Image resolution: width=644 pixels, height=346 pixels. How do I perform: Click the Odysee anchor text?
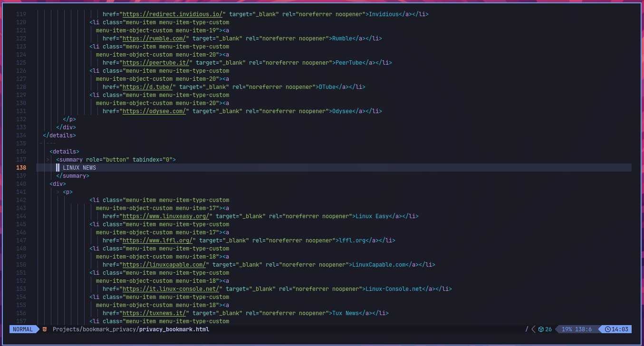point(342,111)
